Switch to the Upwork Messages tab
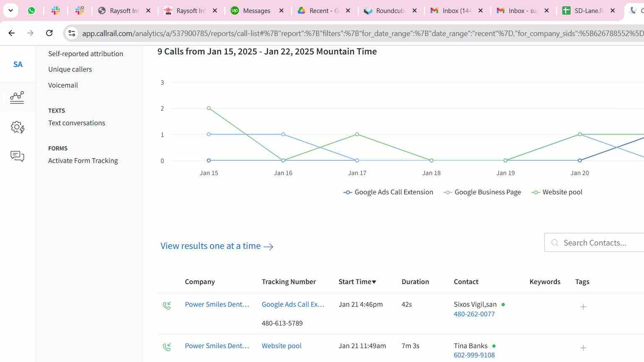 [257, 10]
